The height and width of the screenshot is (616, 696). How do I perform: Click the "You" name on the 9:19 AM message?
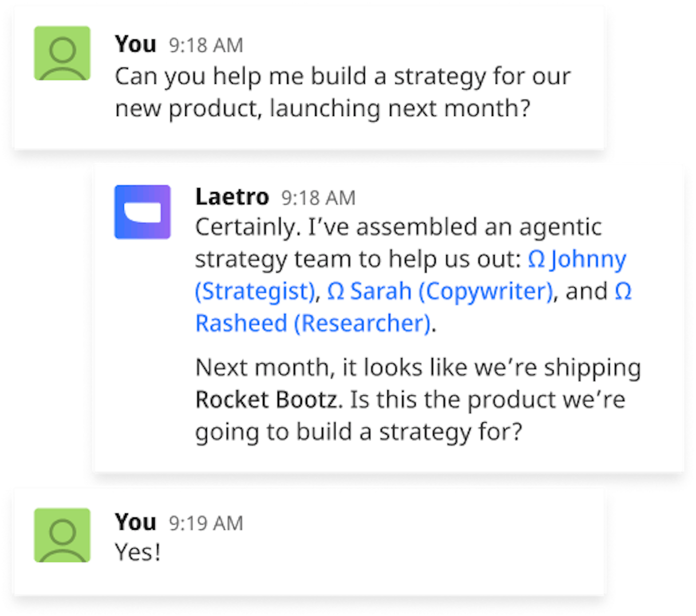(x=136, y=522)
